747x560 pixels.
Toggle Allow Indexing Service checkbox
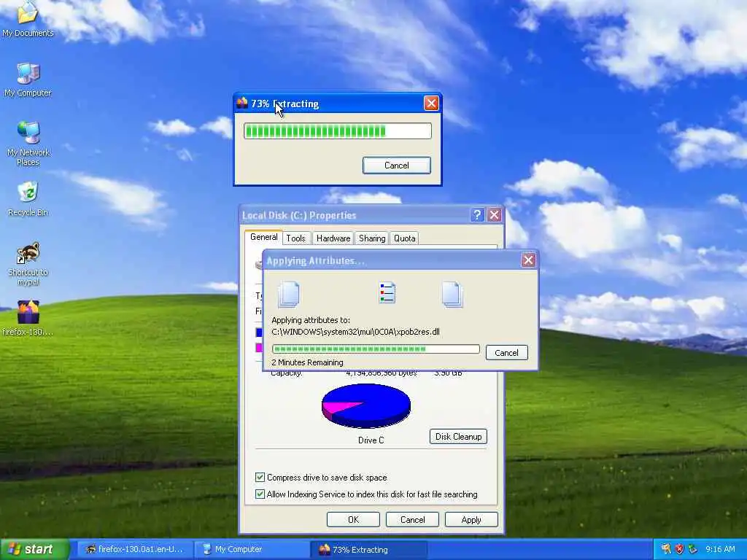260,494
